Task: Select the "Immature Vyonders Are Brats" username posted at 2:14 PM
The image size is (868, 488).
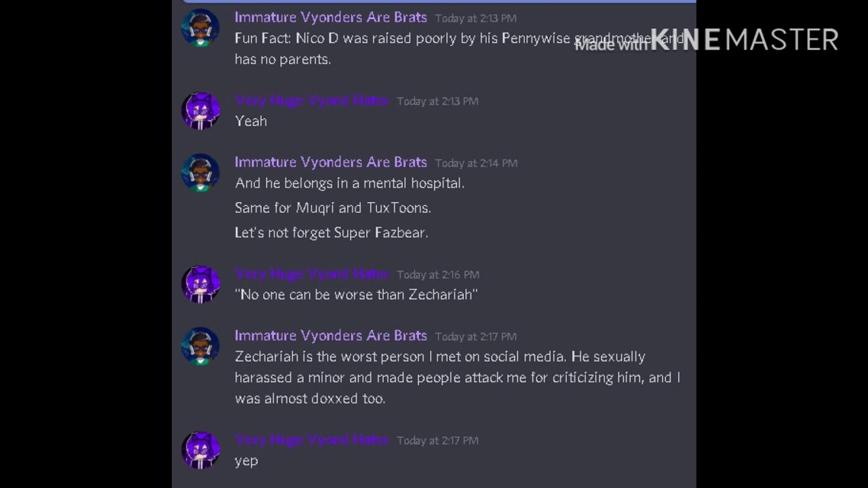Action: coord(330,163)
